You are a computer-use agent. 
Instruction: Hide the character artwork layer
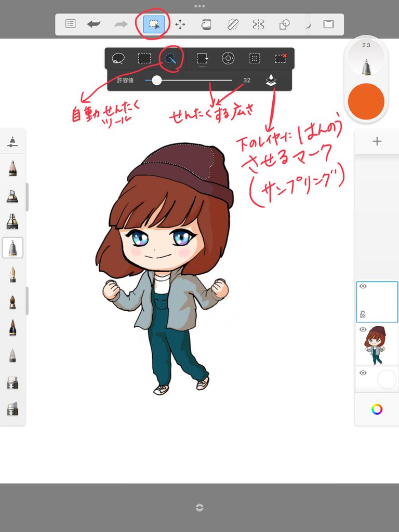[363, 329]
